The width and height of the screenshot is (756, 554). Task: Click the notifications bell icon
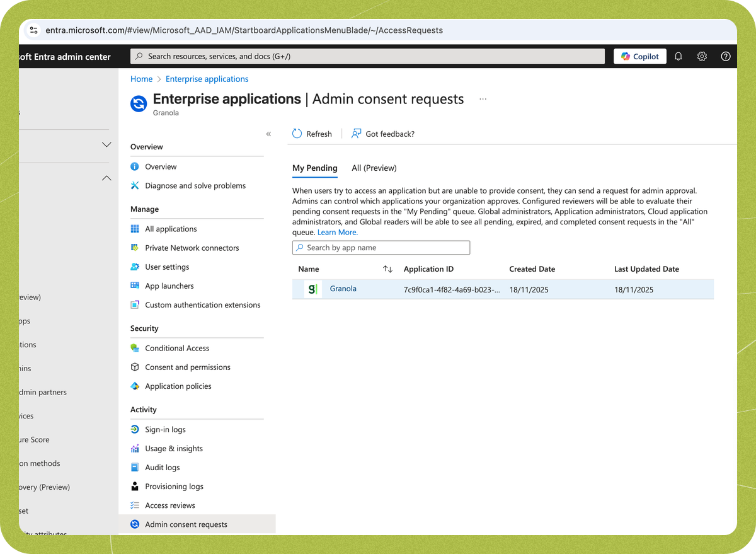coord(679,56)
